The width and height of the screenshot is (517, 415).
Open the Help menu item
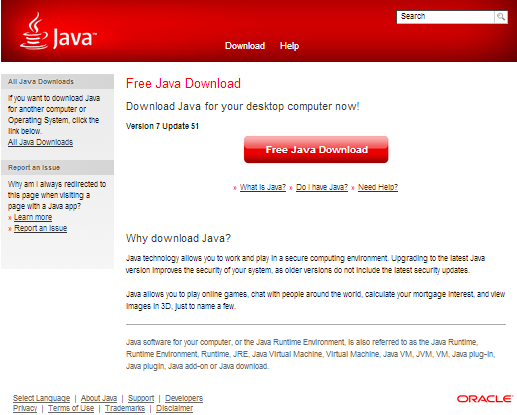click(x=289, y=46)
